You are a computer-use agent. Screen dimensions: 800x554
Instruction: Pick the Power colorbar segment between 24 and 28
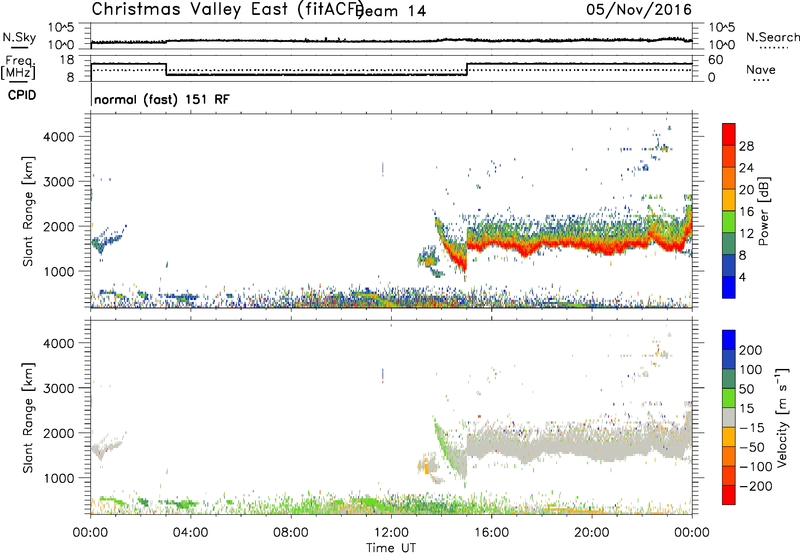click(x=729, y=157)
